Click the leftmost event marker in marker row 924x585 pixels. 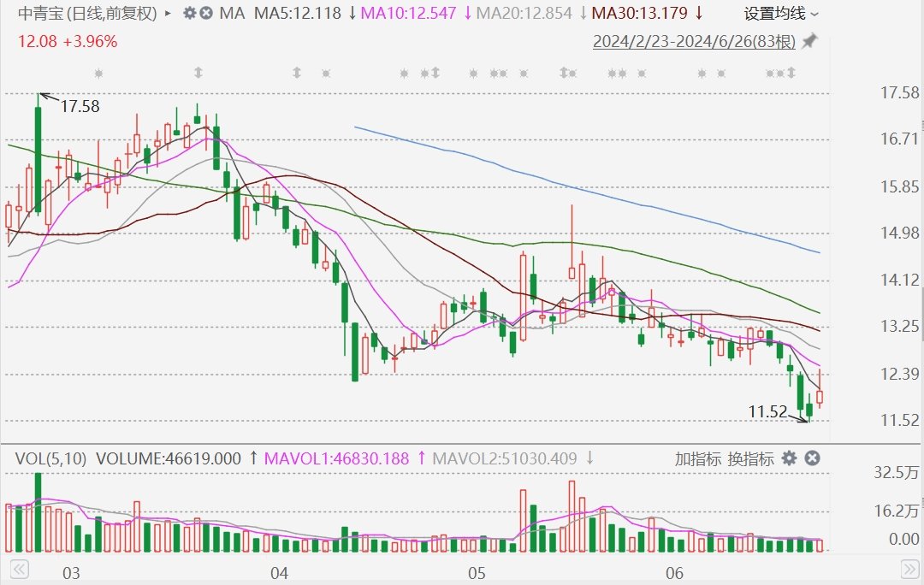98,73
